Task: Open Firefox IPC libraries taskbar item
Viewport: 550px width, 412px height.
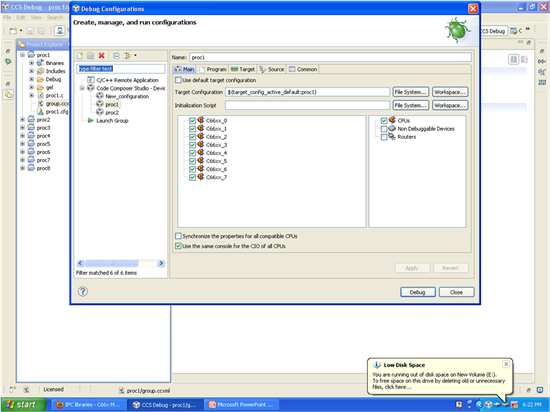Action: click(x=88, y=405)
